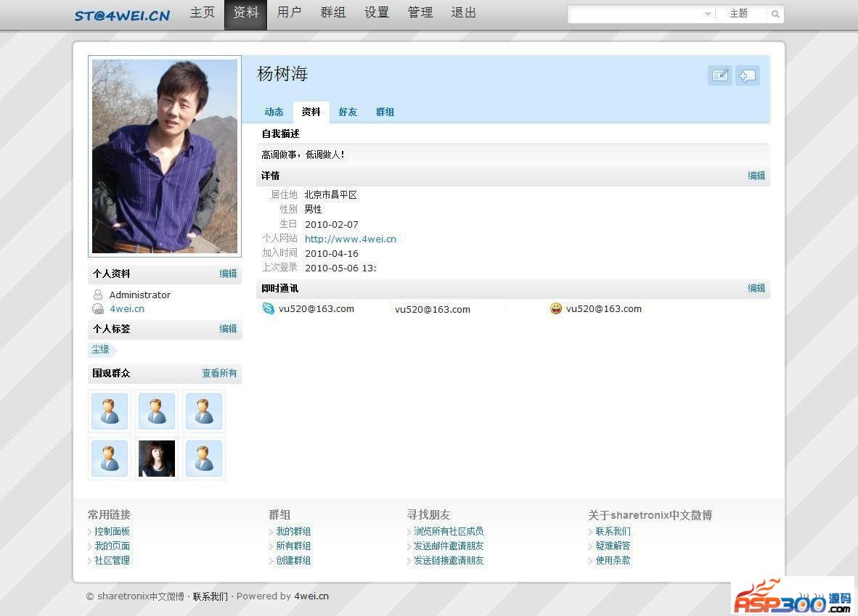Click the search magnifier icon
The width and height of the screenshot is (858, 616).
tap(775, 15)
